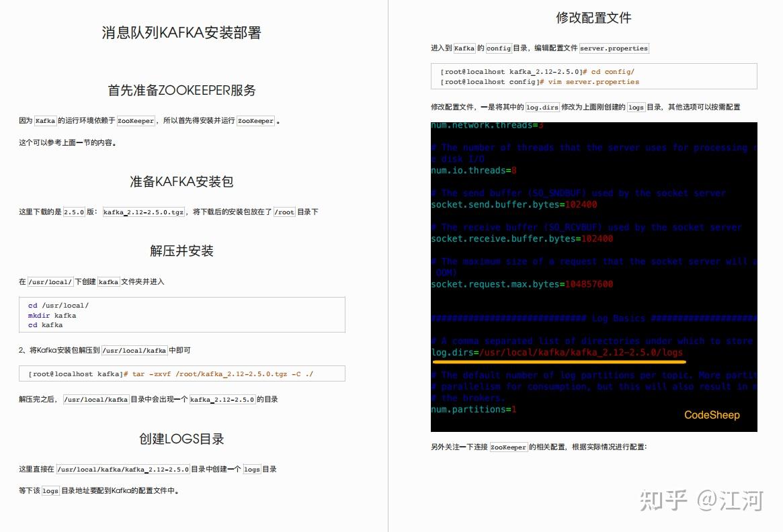Click the server.properties code tag
783x532 pixels.
click(x=614, y=48)
